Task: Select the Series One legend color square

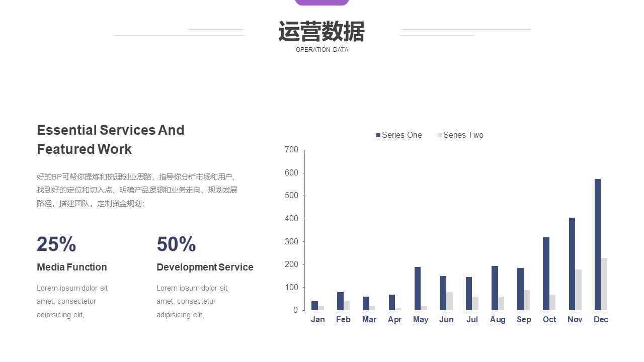Action: [378, 135]
